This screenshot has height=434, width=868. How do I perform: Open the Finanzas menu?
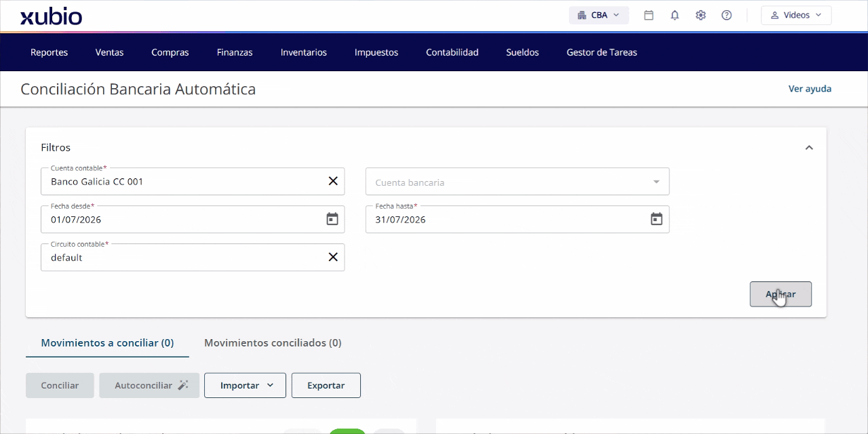(235, 52)
